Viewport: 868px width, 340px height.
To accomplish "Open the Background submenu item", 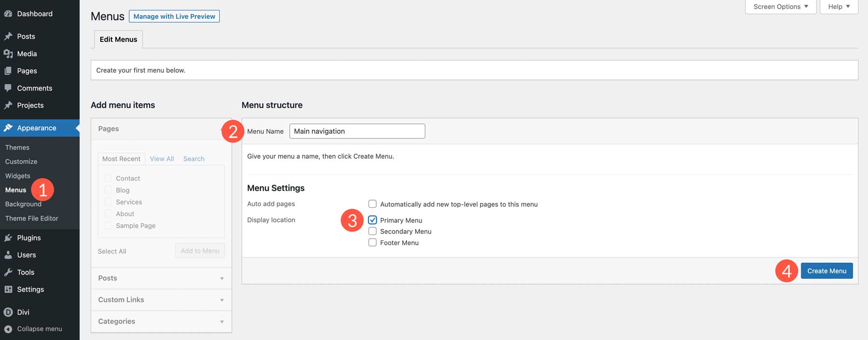I will pos(23,204).
